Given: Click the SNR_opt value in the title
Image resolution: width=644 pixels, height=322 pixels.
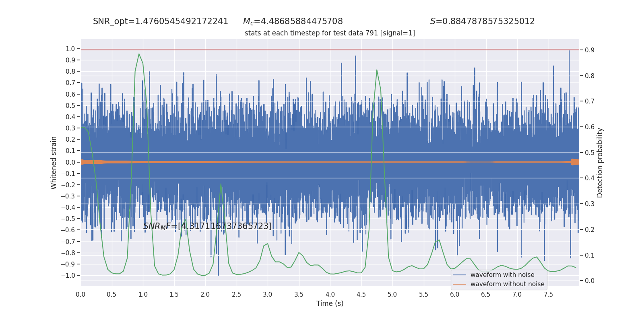Looking at the screenshot, I should tap(161, 21).
